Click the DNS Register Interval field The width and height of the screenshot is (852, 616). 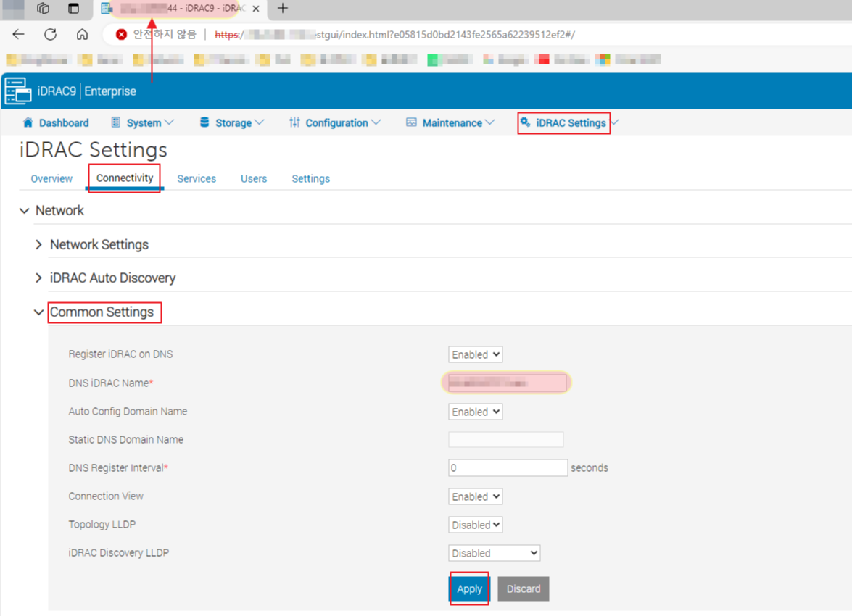coord(508,467)
